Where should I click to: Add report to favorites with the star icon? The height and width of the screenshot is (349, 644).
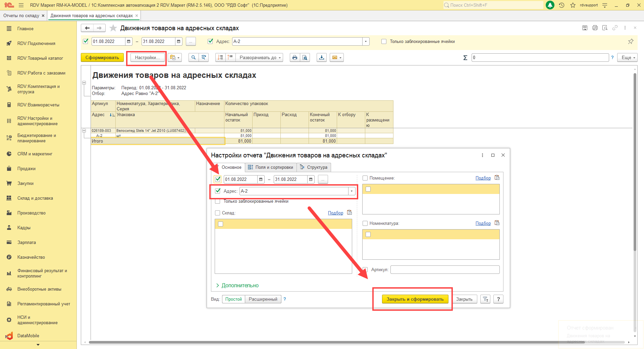pos(113,28)
